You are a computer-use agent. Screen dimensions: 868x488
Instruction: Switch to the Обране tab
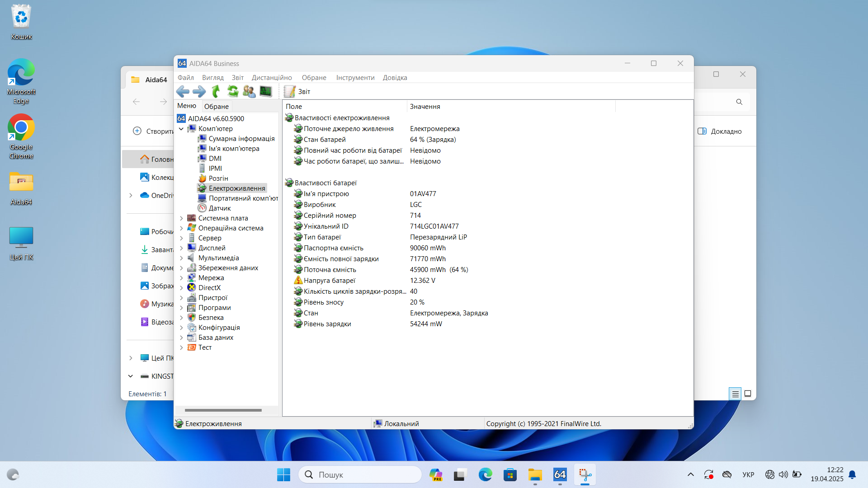click(x=216, y=107)
